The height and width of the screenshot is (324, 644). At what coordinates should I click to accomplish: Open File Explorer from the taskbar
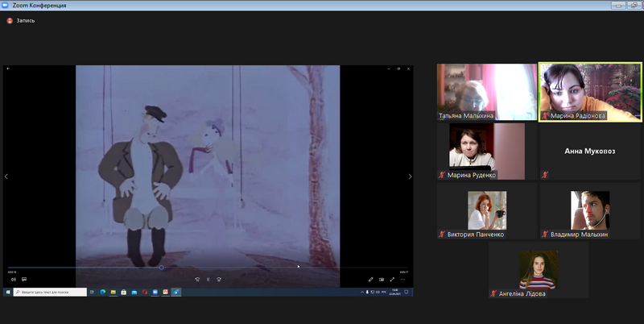tap(113, 292)
